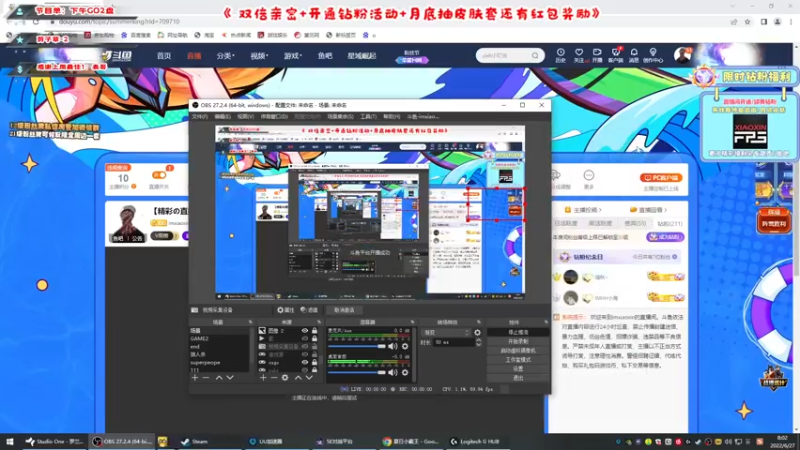Toggle visibility of 视频采集设备 source

(305, 346)
